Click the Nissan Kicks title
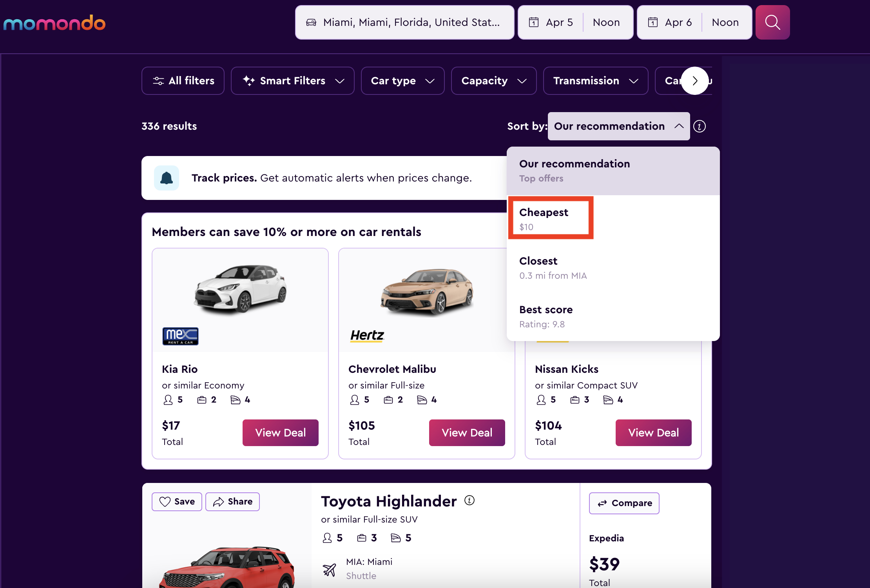The image size is (870, 588). pos(567,369)
